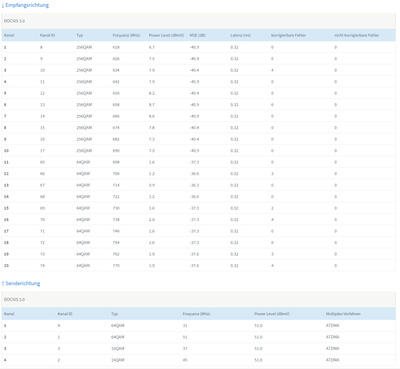Click the Multiplex-Verfahren header in upstream table

(x=343, y=314)
